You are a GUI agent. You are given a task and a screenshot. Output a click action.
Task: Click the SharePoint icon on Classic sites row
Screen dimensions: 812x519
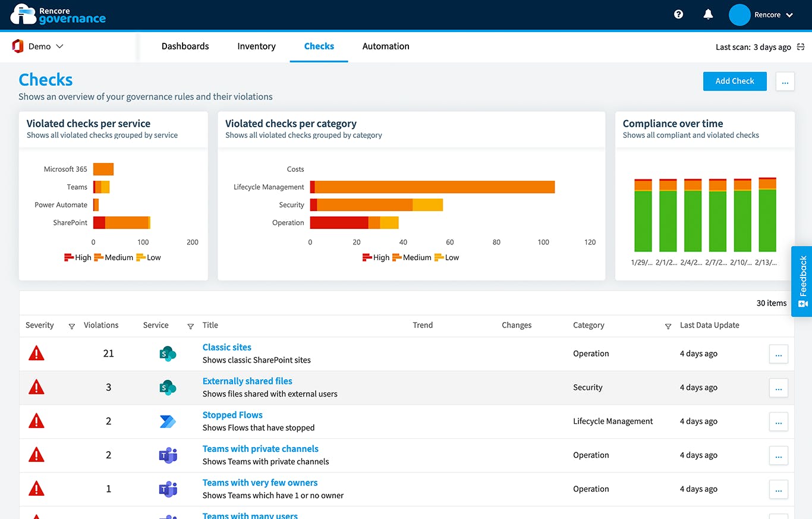[168, 353]
